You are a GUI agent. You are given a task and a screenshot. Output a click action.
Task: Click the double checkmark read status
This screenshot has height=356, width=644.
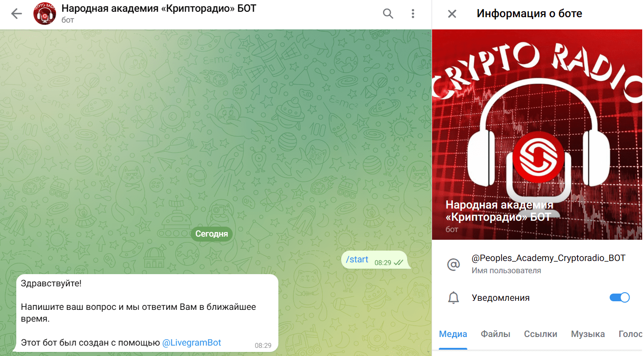(399, 262)
